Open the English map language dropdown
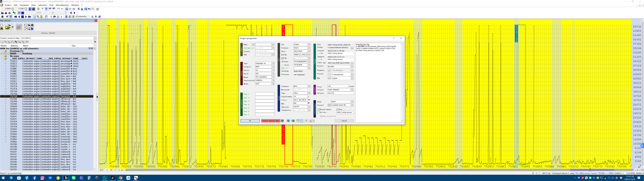Viewport: 644px width, 181px height. pos(352,78)
